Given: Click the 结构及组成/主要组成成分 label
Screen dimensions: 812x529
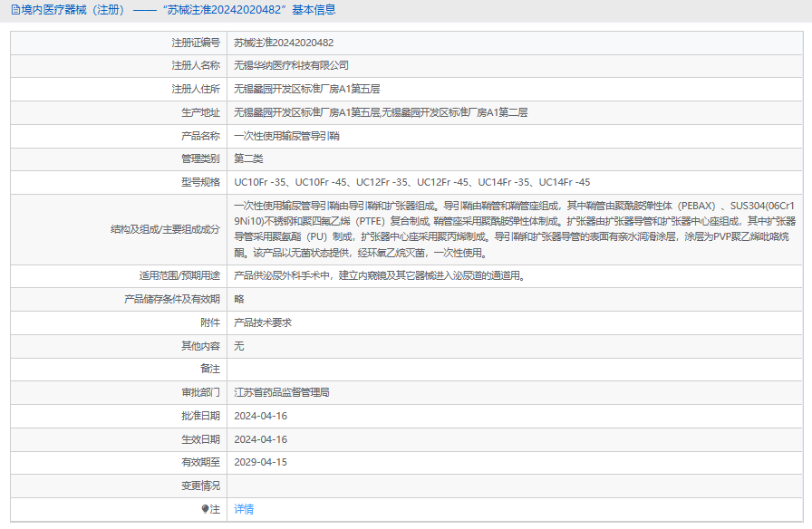Looking at the screenshot, I should click(165, 229).
